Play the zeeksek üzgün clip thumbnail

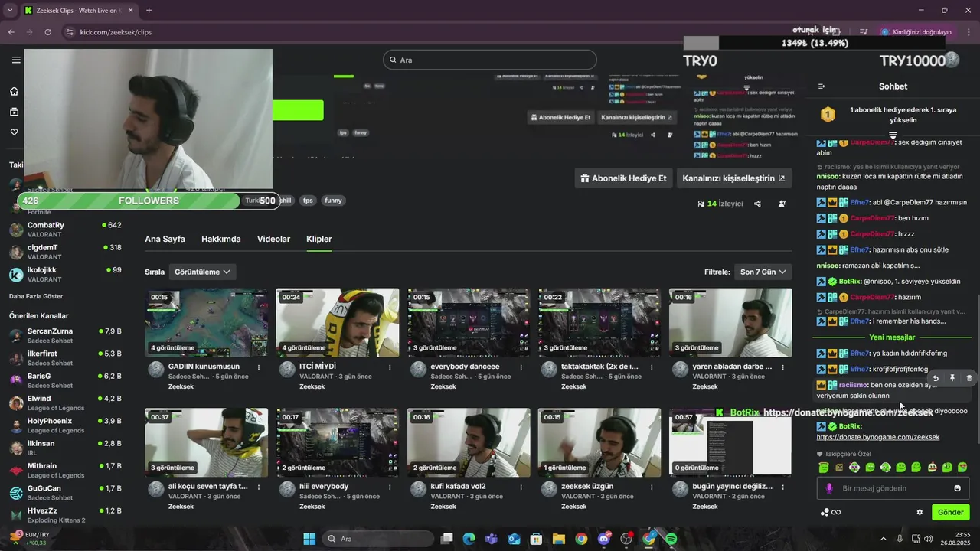pyautogui.click(x=599, y=442)
